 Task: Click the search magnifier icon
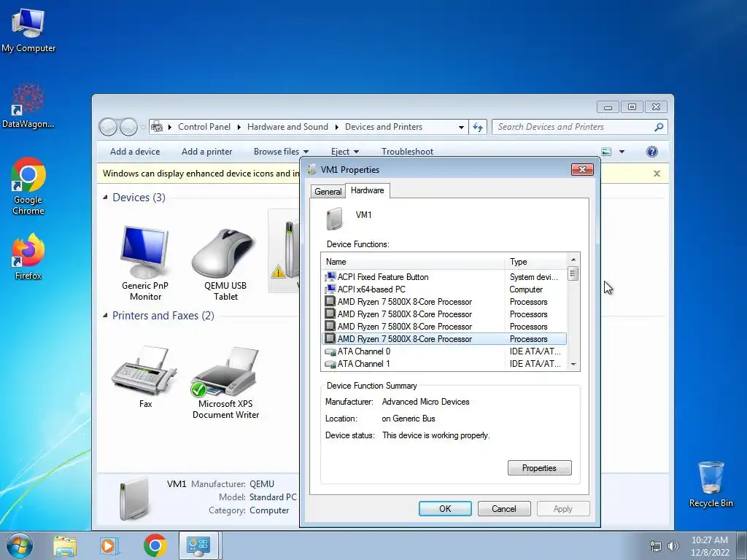[x=659, y=127]
